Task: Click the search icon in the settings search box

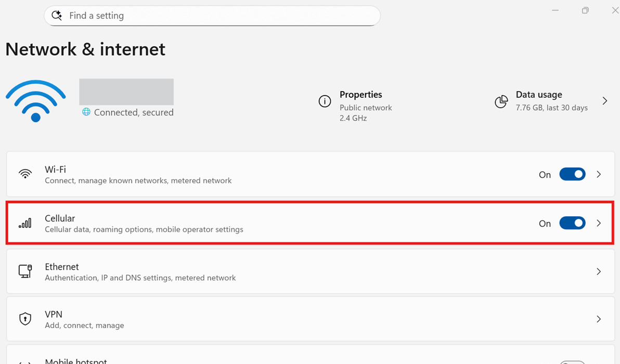Action: point(57,16)
